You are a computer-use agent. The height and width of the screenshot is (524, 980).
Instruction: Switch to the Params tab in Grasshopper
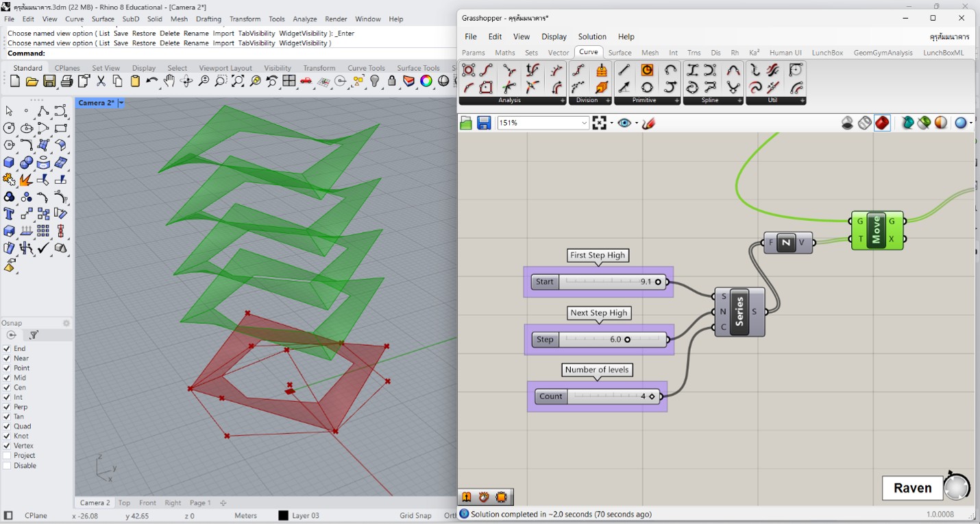(473, 53)
